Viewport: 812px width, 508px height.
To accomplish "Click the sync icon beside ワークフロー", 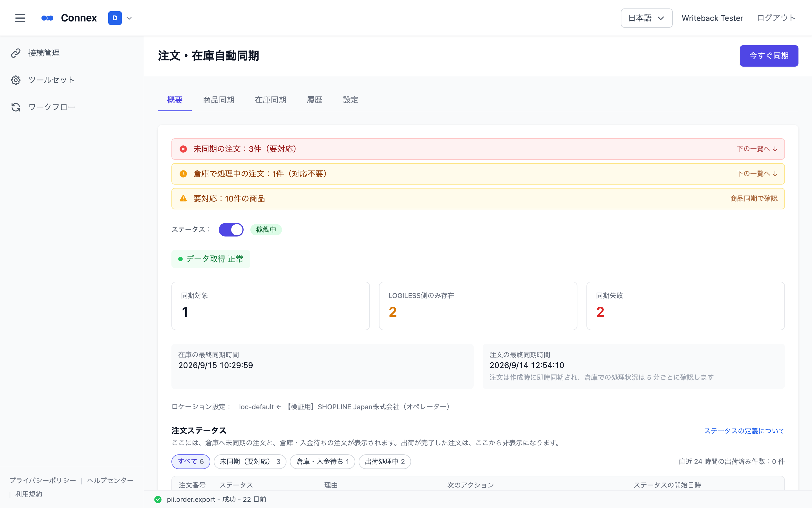I will click(16, 107).
